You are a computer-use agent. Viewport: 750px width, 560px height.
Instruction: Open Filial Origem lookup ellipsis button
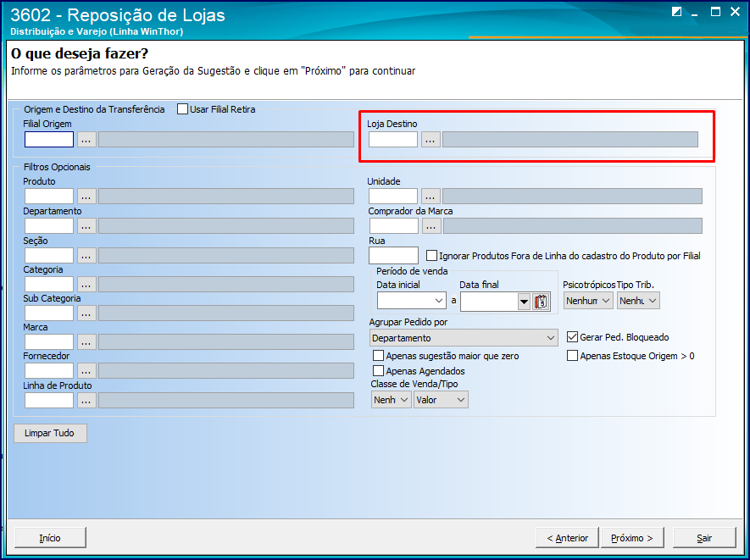point(86,140)
